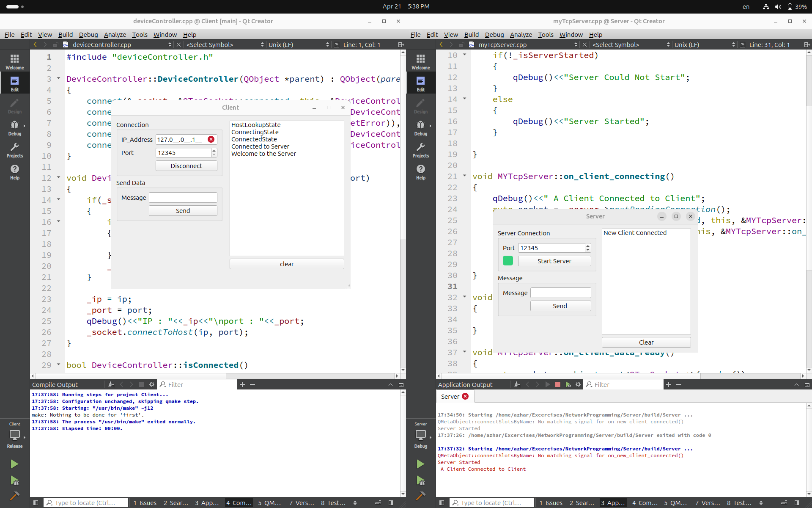Switch to 1 Issues pane in Client
This screenshot has width=812, height=508.
[x=145, y=502]
